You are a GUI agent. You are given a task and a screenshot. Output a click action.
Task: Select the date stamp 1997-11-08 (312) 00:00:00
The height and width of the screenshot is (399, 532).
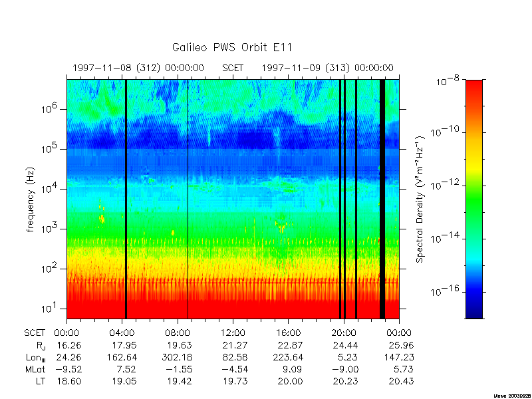click(138, 68)
